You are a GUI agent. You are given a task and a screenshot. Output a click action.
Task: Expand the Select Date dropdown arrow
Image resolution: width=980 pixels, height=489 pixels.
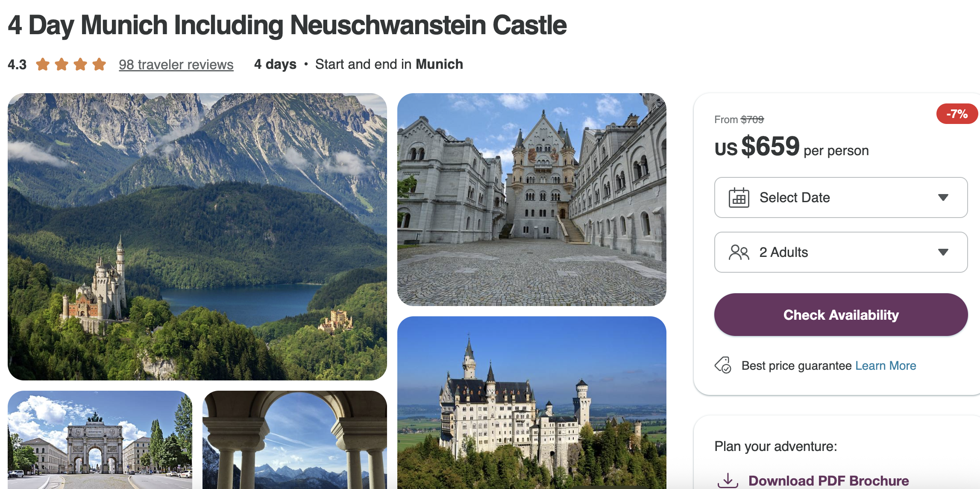coord(943,197)
